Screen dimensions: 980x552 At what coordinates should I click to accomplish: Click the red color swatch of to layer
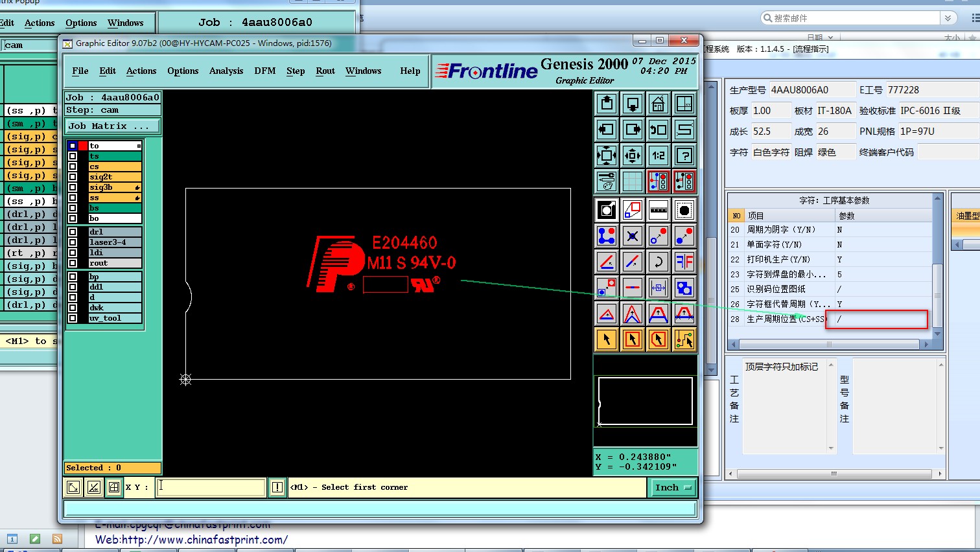(x=83, y=146)
